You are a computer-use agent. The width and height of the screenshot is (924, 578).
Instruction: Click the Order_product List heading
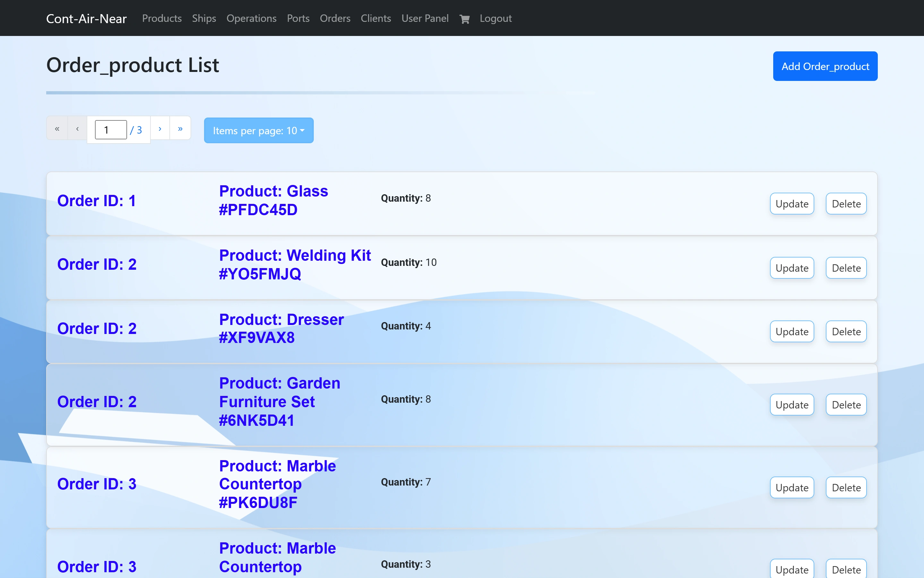(133, 65)
